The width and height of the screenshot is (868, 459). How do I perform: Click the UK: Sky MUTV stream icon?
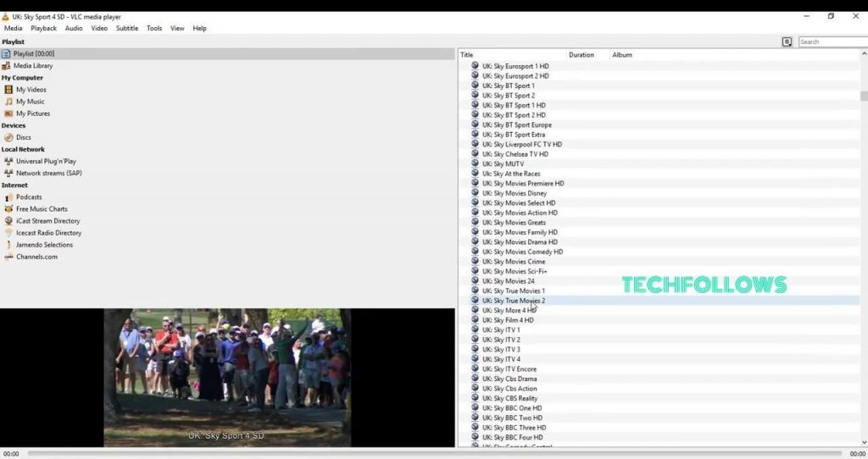coord(475,163)
